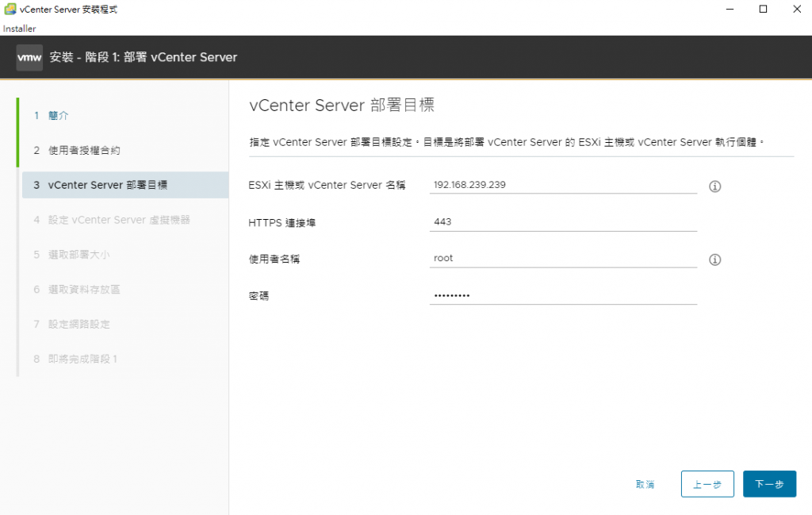Click the vmw logo in header
Image resolution: width=812 pixels, height=515 pixels.
(x=29, y=57)
